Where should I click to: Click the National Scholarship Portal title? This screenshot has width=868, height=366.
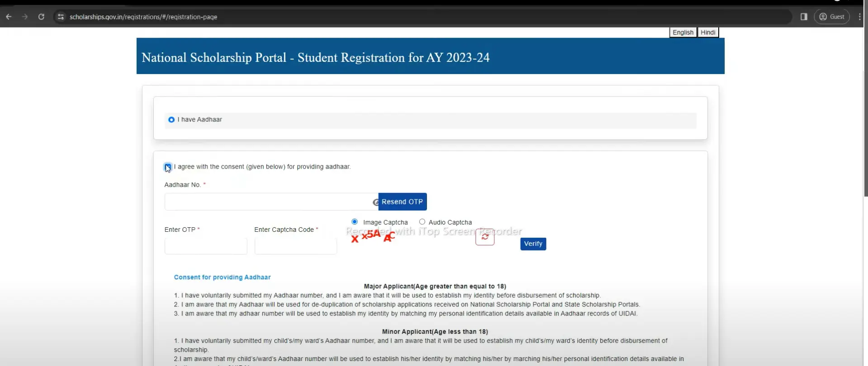click(316, 57)
